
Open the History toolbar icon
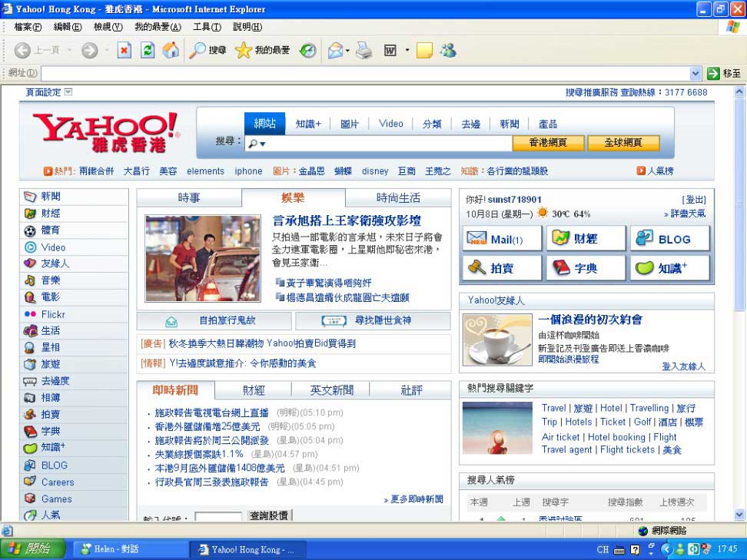coord(307,50)
